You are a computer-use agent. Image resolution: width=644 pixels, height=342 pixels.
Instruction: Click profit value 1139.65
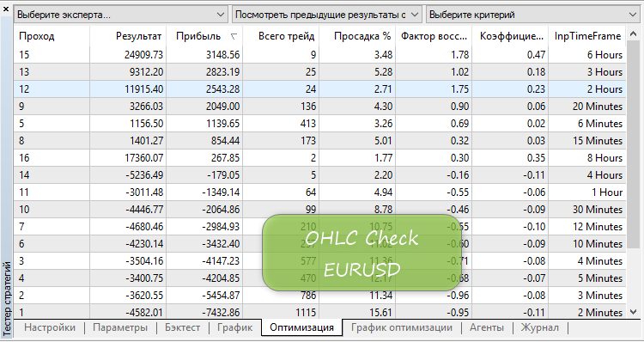coord(222,124)
